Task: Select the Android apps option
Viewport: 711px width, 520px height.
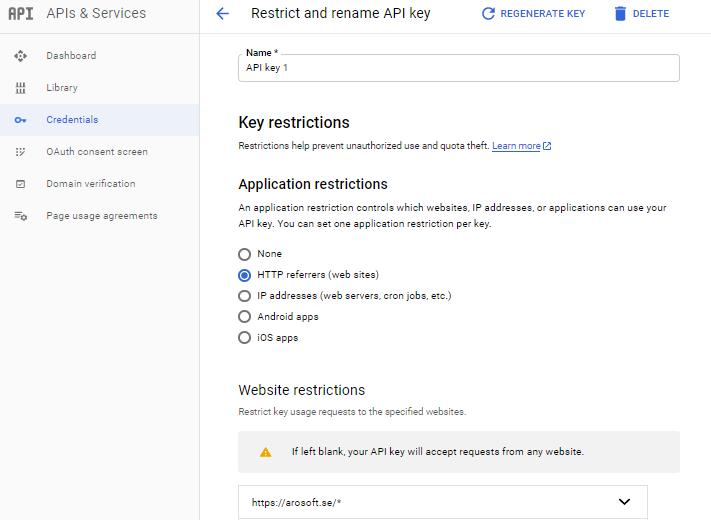Action: (244, 316)
